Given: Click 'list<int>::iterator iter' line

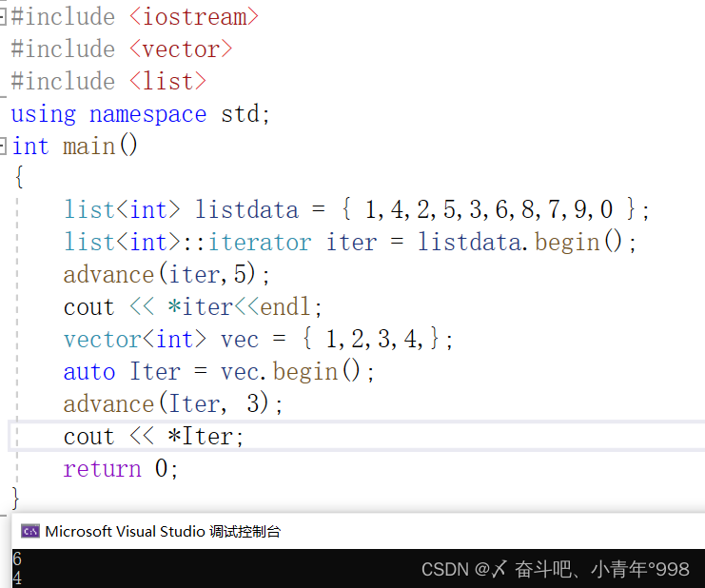Looking at the screenshot, I should click(350, 242).
